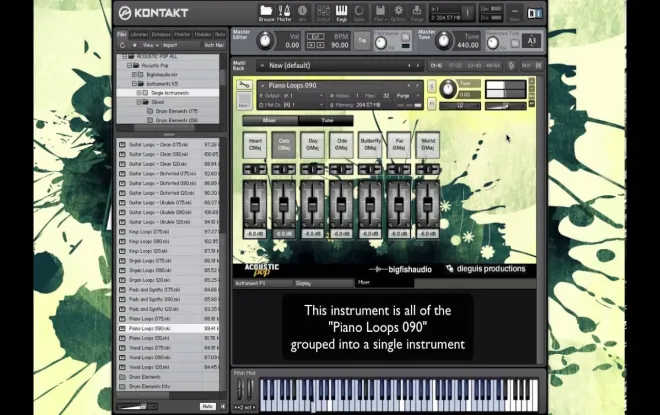This screenshot has width=660, height=415.
Task: Switch to the Monitor browser tab
Action: pos(182,35)
